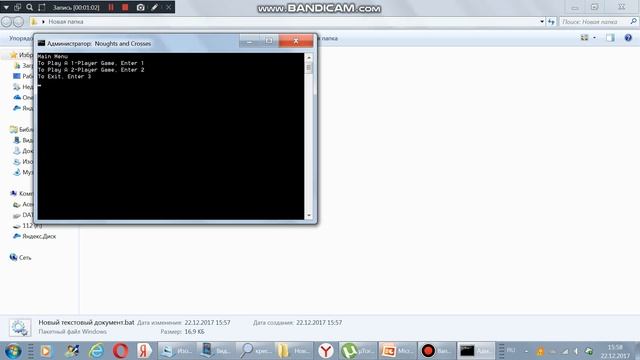
Task: Click Дата создания value in details pane
Action: coord(319,322)
